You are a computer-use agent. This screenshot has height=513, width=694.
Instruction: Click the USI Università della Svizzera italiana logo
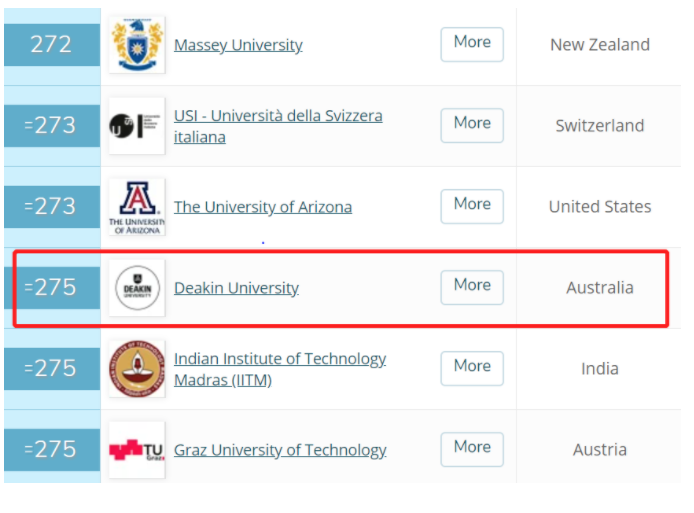pos(137,126)
